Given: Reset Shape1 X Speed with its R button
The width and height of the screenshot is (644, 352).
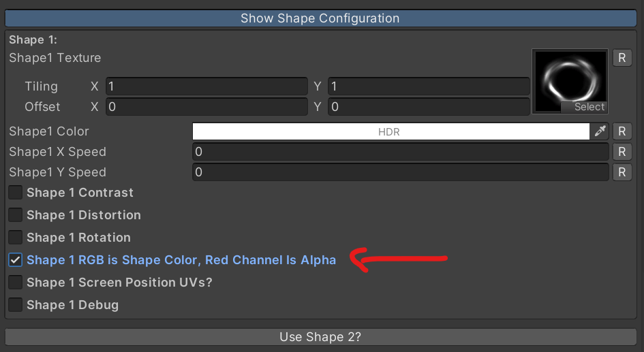Looking at the screenshot, I should pos(622,152).
